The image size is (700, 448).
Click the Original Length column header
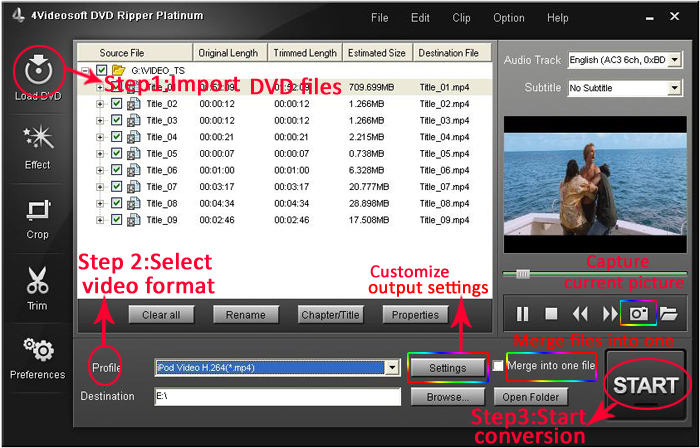(x=229, y=53)
